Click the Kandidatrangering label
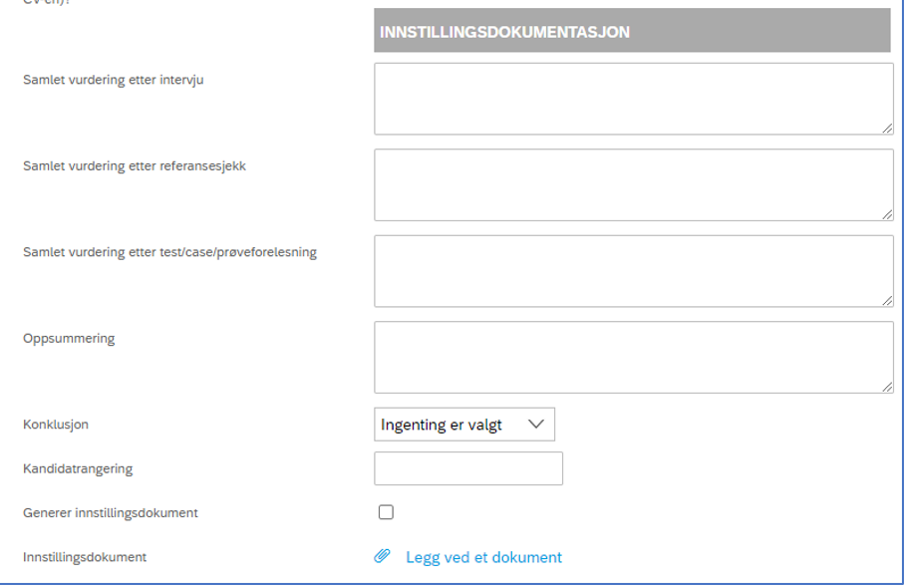 78,469
